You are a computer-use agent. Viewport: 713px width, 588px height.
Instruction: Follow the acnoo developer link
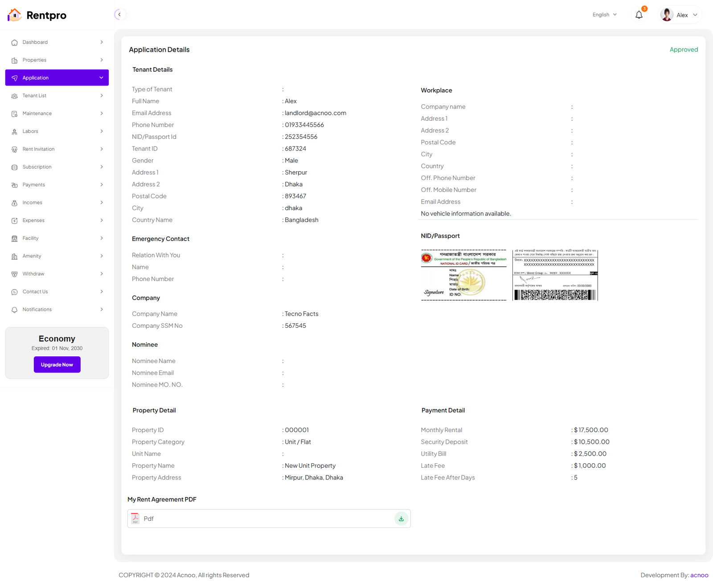699,575
